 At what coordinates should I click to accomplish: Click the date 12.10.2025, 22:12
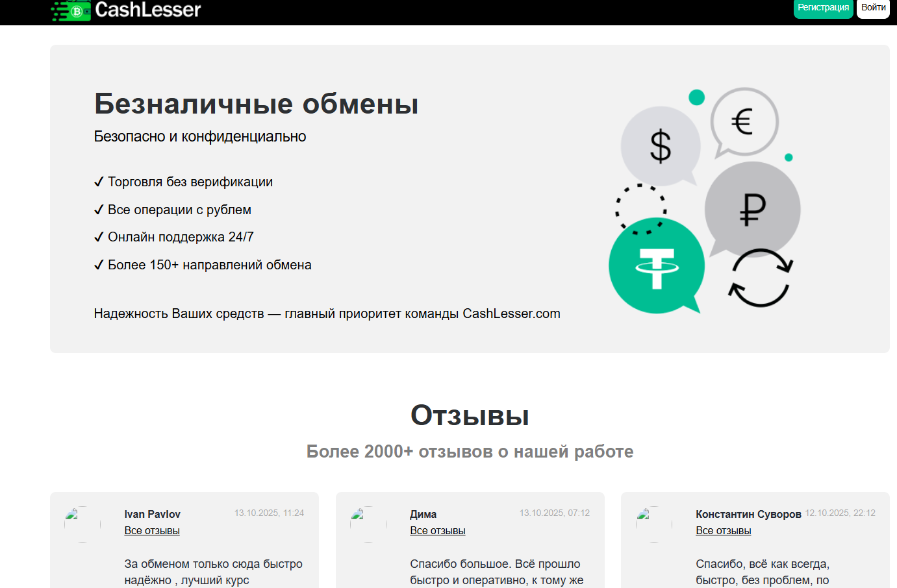[840, 513]
